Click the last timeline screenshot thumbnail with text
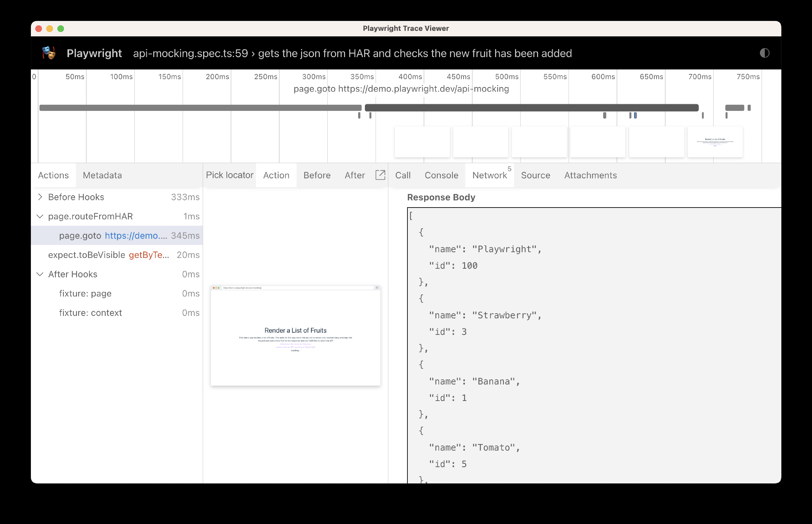This screenshot has height=524, width=812. click(715, 142)
